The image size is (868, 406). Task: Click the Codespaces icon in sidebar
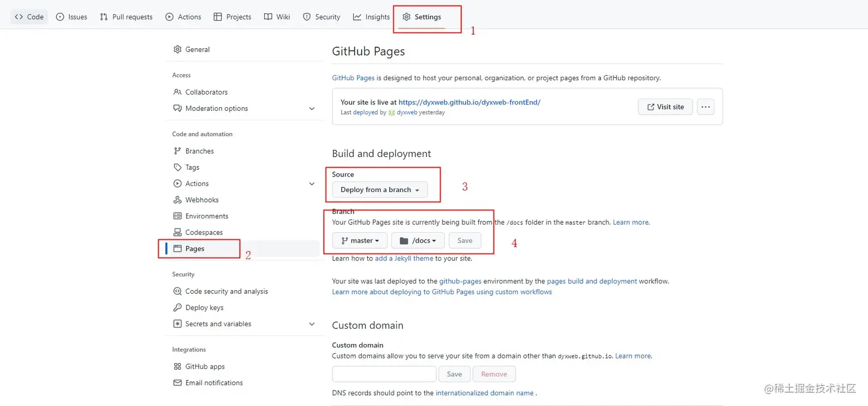tap(177, 232)
